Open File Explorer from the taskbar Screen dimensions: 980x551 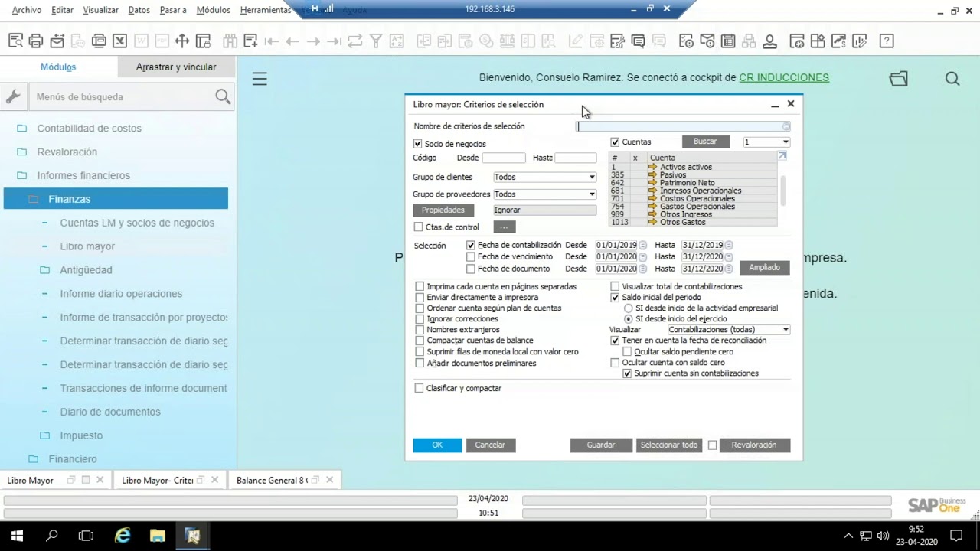[x=157, y=536]
